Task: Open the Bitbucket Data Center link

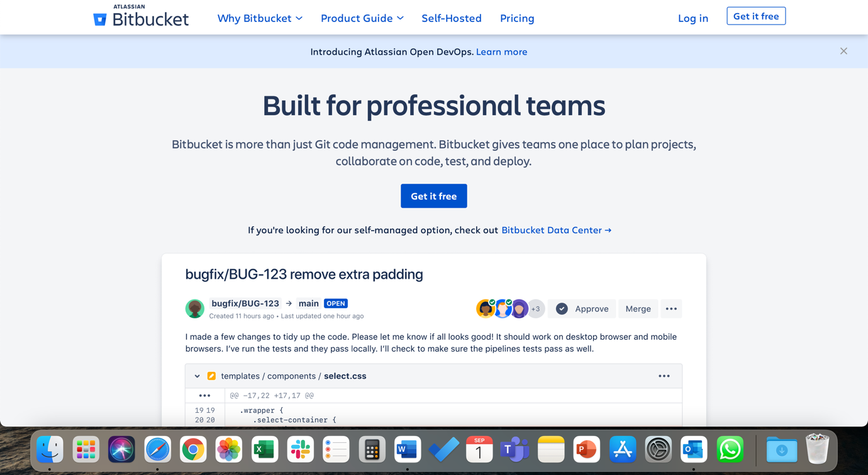Action: [556, 230]
